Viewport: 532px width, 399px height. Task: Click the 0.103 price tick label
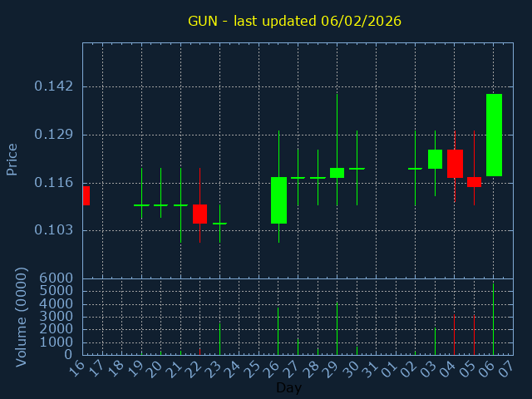pyautogui.click(x=53, y=230)
